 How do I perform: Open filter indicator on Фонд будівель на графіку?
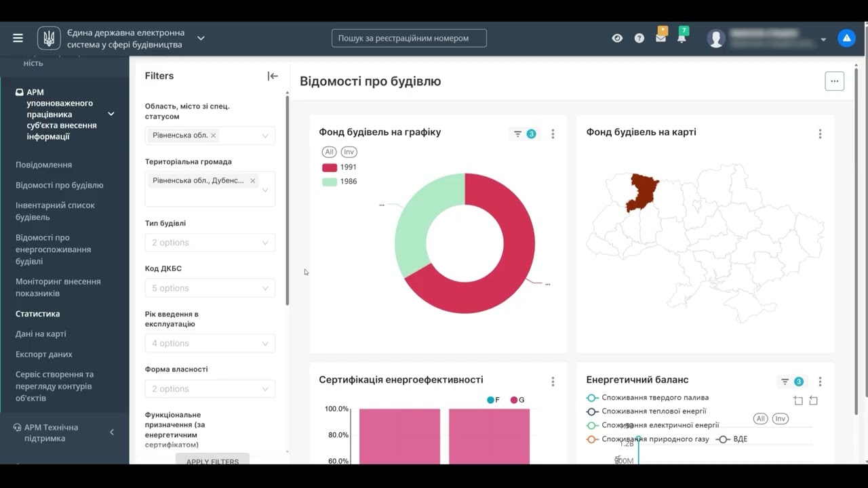click(x=524, y=134)
